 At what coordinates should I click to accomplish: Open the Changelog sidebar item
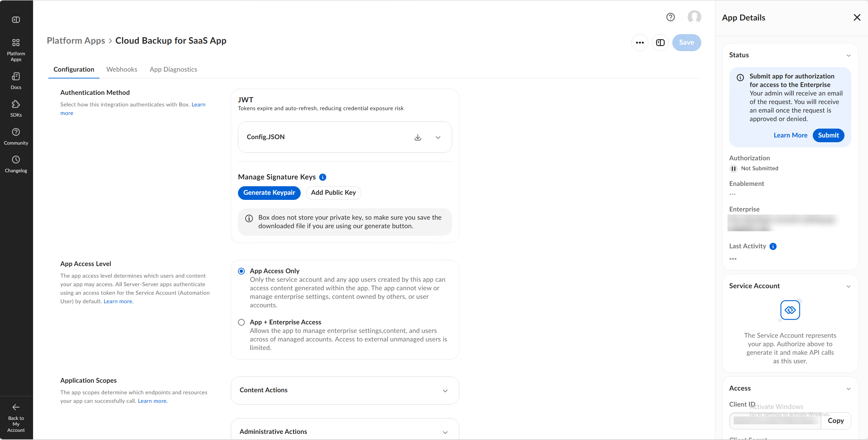(x=16, y=164)
